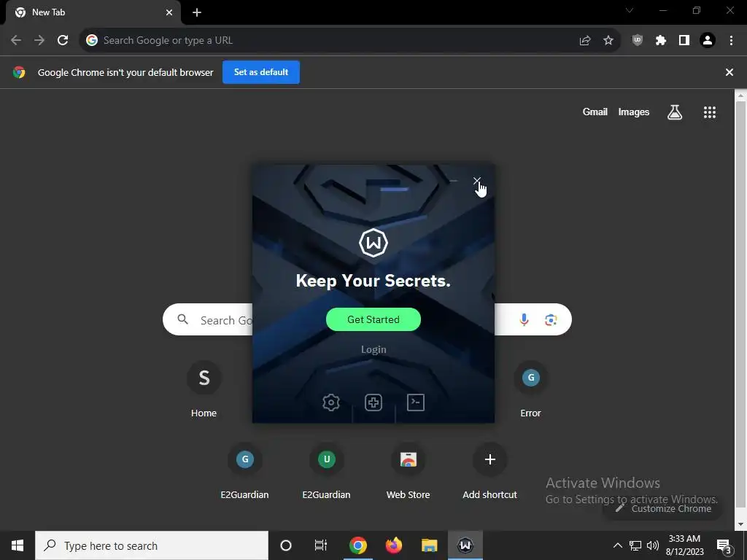Open the E2Guardian shortcut with U icon
The image size is (747, 560).
coord(326,471)
